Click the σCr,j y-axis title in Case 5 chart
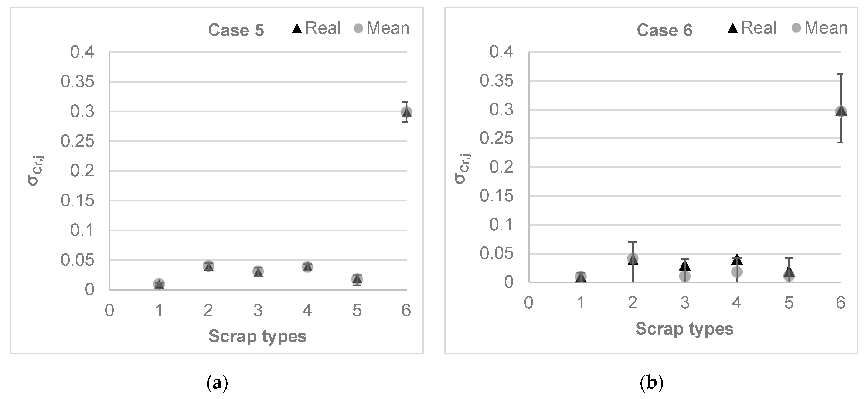The image size is (868, 399). point(36,171)
